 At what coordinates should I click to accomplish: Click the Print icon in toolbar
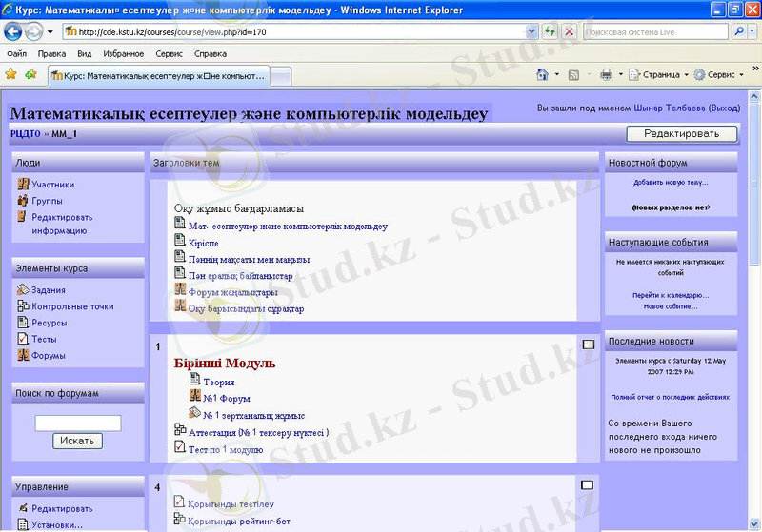click(607, 75)
